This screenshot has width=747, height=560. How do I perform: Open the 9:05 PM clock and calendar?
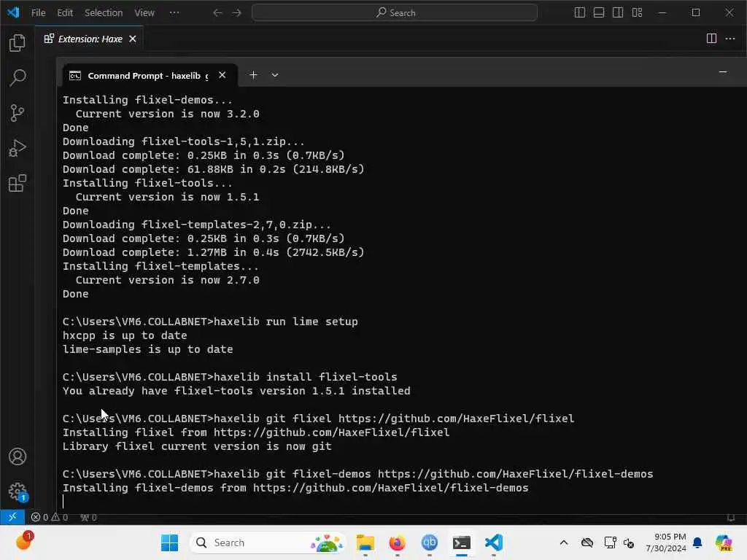(x=665, y=542)
